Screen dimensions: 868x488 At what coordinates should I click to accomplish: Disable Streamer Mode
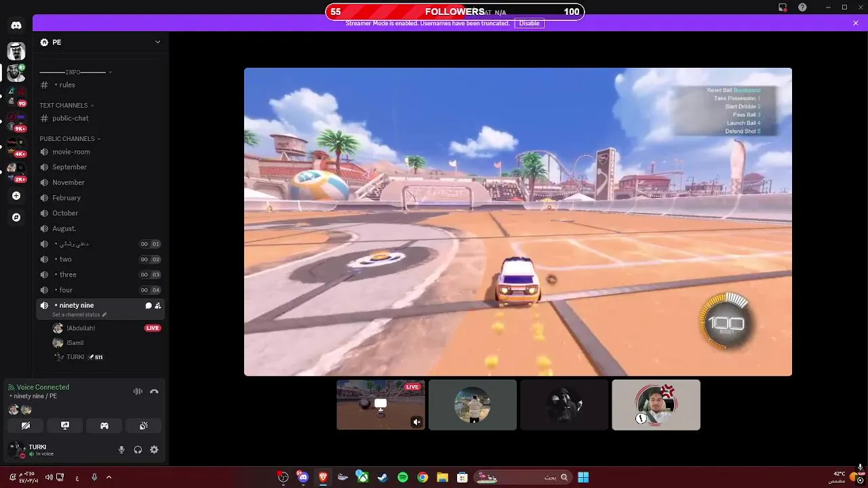click(x=530, y=23)
